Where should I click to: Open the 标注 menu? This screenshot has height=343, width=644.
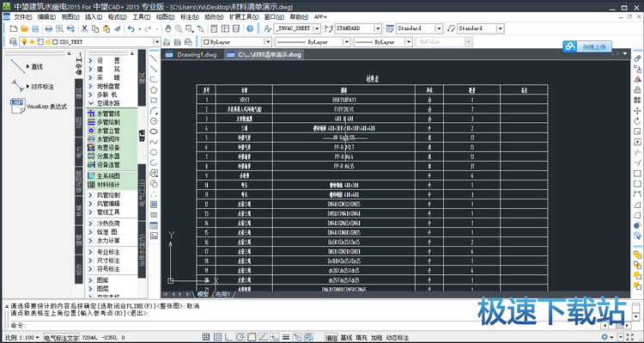(x=190, y=17)
